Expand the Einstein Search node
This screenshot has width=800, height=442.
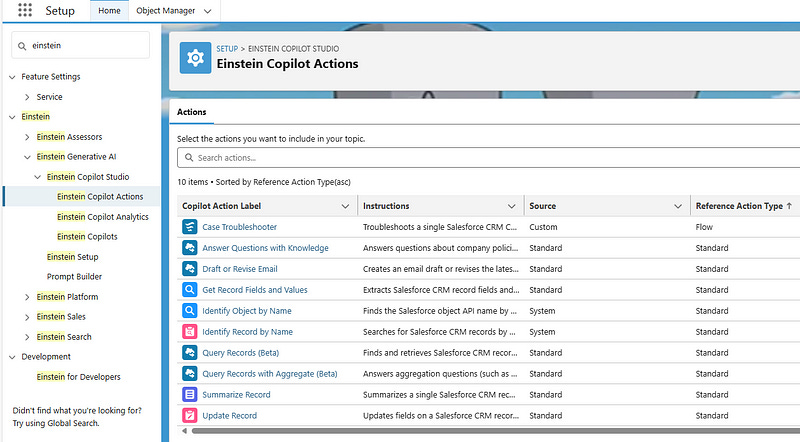point(27,337)
